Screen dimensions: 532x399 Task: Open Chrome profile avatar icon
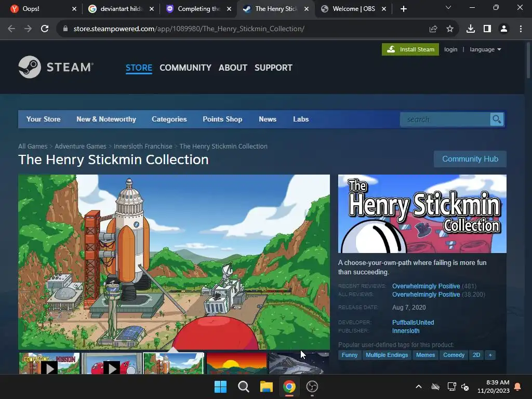click(504, 29)
